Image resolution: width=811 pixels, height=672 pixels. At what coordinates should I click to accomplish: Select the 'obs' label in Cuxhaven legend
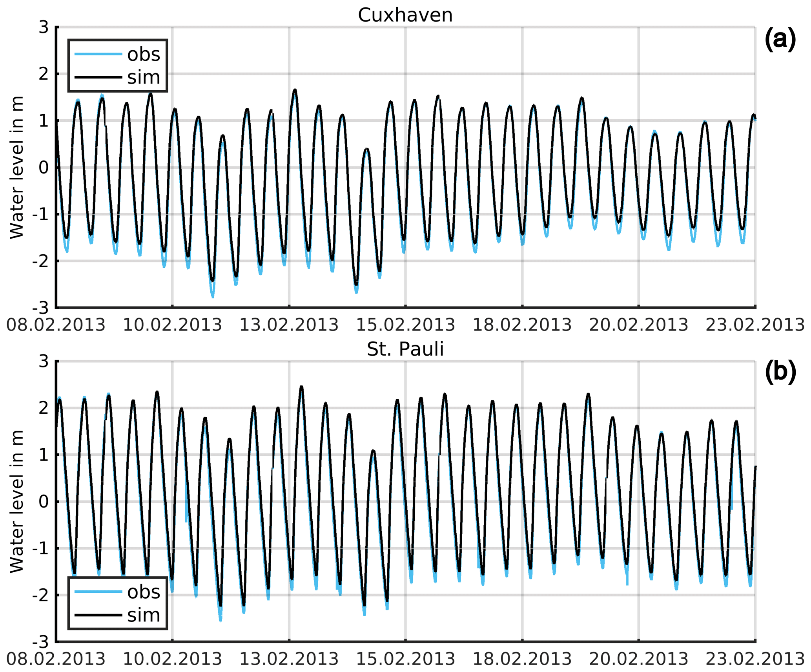(x=144, y=54)
